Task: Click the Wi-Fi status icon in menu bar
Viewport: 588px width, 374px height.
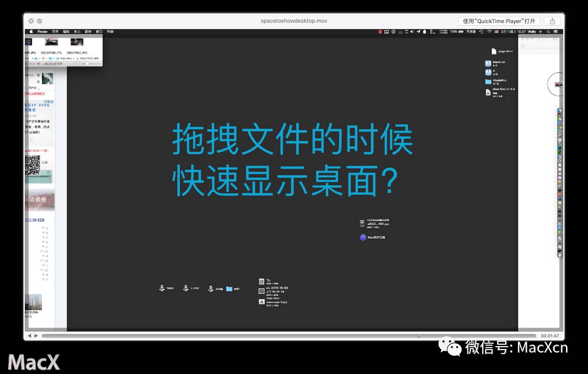Action: click(489, 31)
